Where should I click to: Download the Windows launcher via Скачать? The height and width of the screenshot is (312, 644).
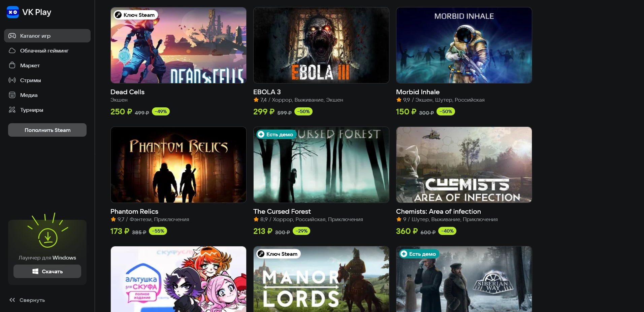[47, 271]
